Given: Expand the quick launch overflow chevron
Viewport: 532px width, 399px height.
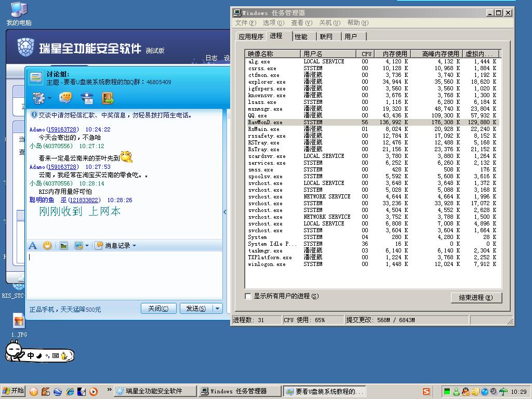Looking at the screenshot, I should [109, 390].
